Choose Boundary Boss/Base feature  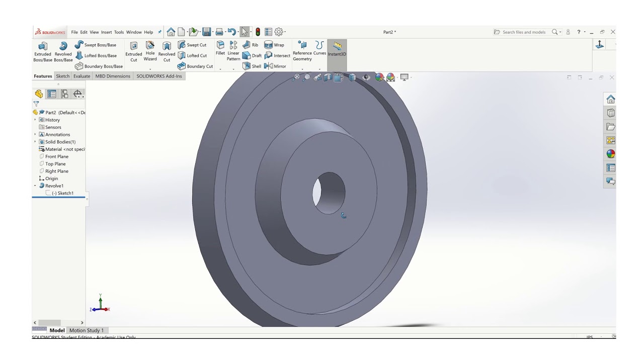(x=99, y=66)
